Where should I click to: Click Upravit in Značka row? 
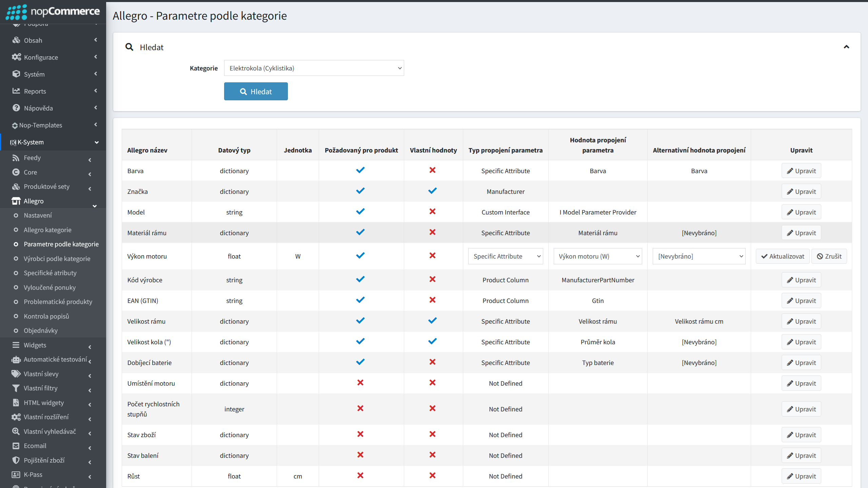click(801, 191)
